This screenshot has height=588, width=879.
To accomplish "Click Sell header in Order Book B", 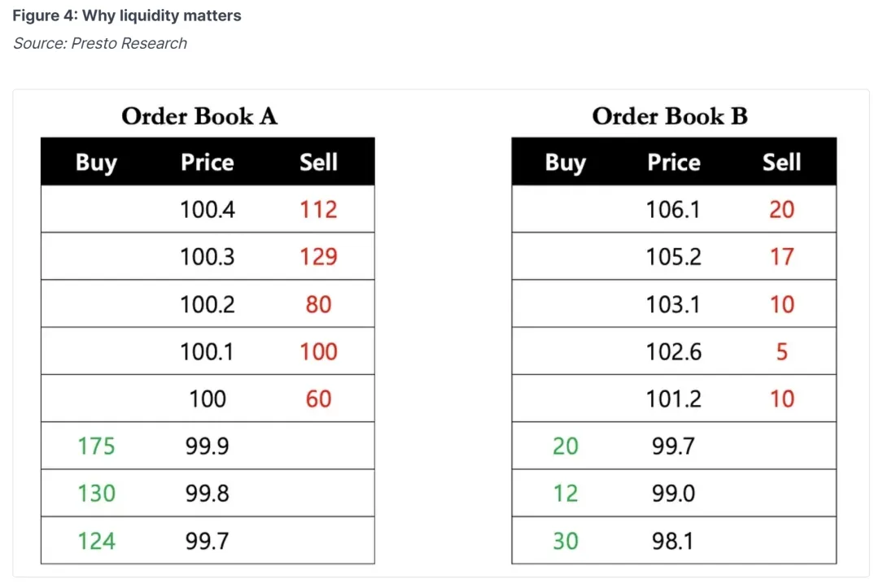I will tap(781, 163).
